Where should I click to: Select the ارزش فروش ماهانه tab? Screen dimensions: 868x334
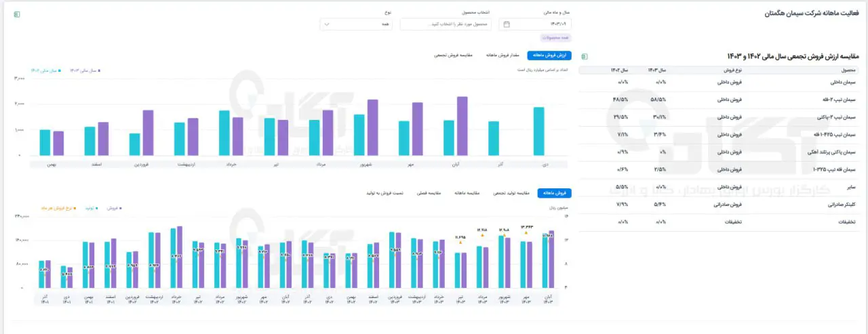[549, 55]
